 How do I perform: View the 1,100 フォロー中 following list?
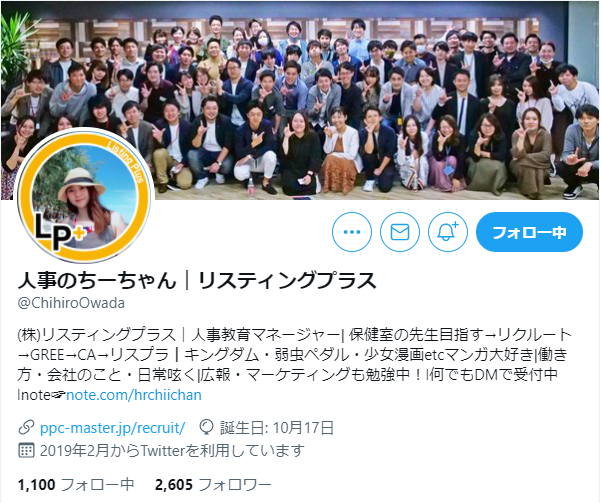click(76, 485)
